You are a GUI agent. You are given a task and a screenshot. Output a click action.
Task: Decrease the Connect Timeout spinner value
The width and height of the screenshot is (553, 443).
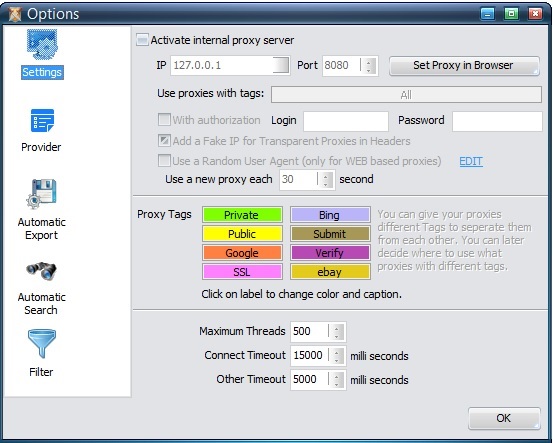(x=337, y=360)
